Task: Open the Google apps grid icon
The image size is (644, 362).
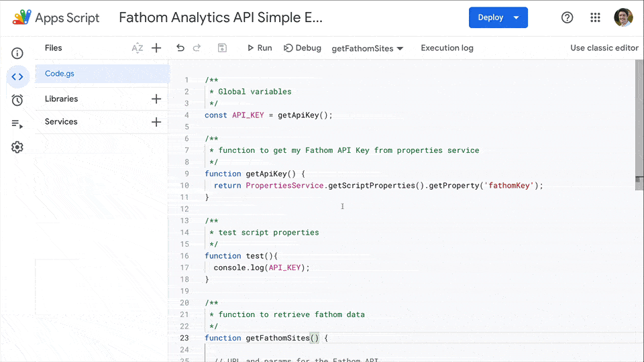Action: (595, 17)
